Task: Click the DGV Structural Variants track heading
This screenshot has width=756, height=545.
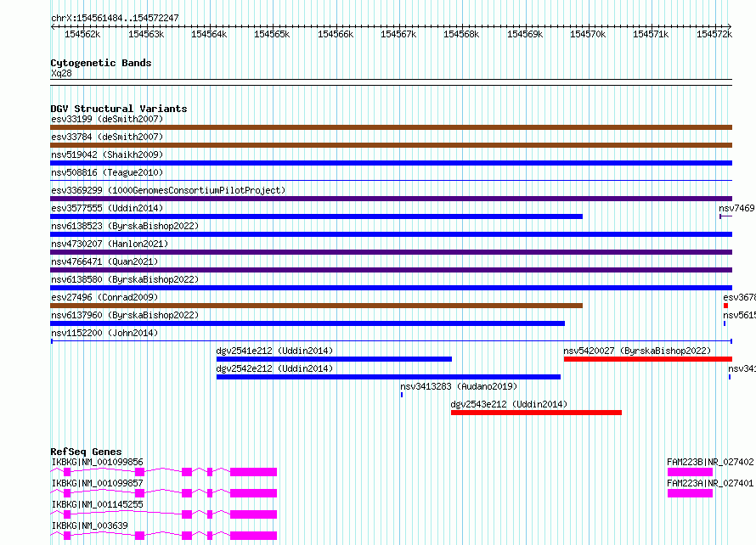Action: 119,109
